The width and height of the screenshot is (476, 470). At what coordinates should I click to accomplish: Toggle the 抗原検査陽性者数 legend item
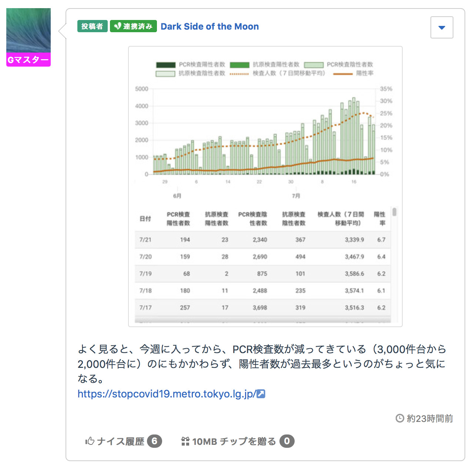click(x=264, y=65)
